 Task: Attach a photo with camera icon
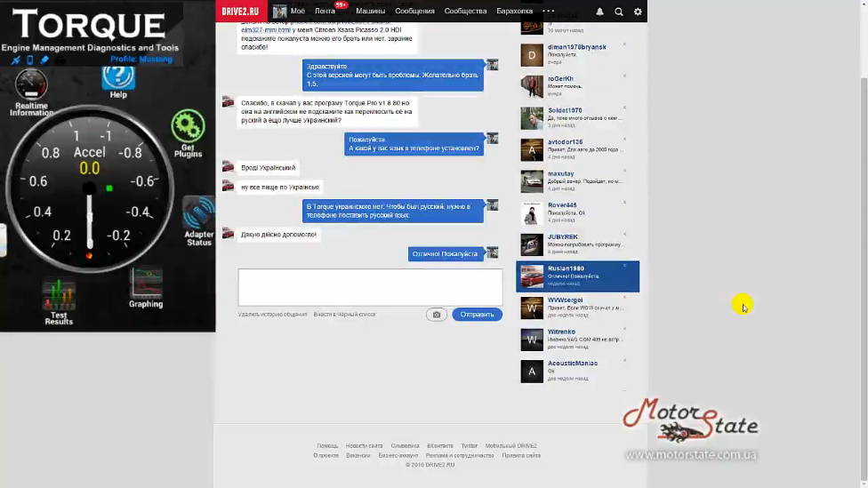click(x=436, y=315)
